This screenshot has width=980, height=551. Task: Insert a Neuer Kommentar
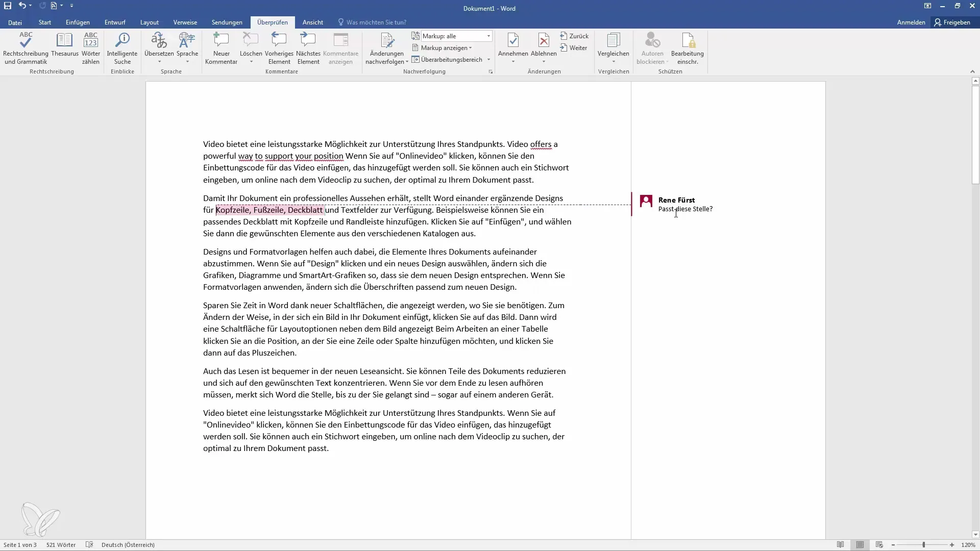point(221,48)
